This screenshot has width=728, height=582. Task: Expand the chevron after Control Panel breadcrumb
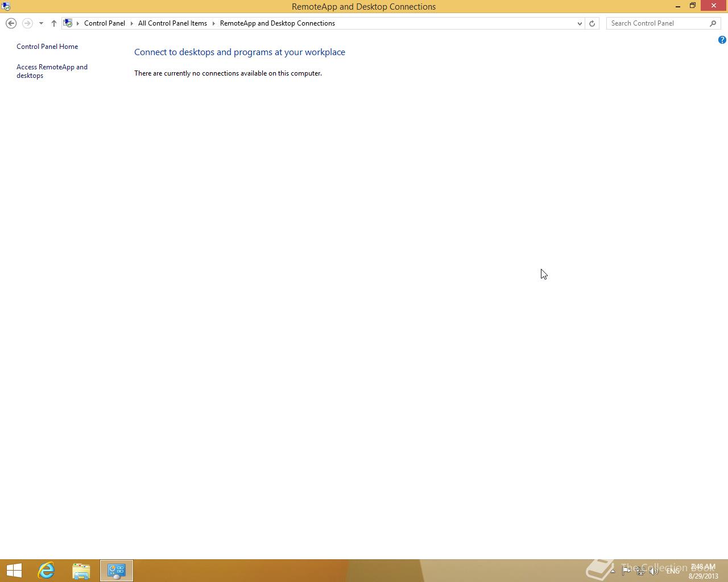tap(131, 23)
